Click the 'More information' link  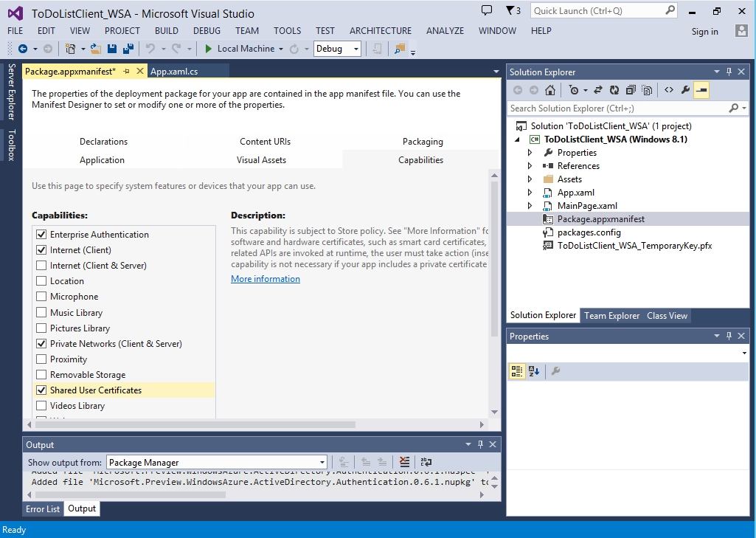[266, 279]
